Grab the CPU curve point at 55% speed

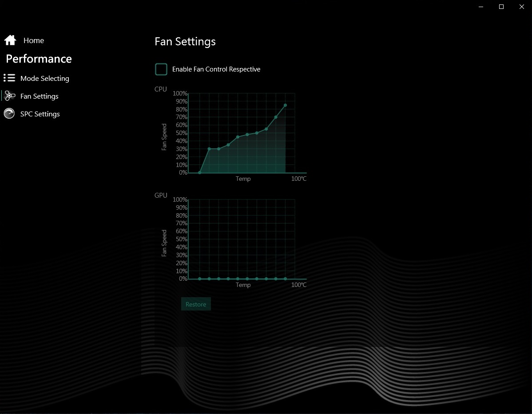(x=266, y=129)
